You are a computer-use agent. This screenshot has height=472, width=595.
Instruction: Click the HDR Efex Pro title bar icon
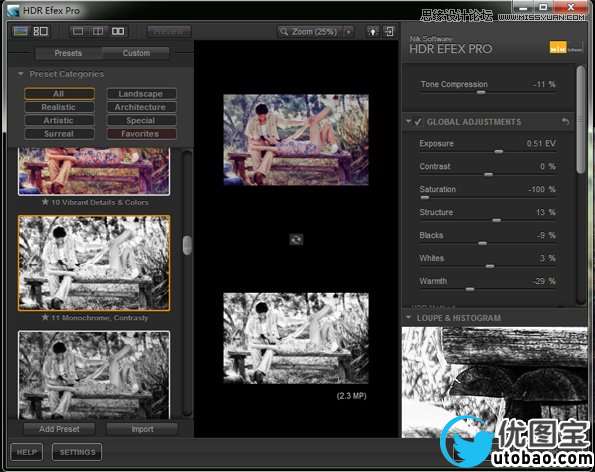click(x=13, y=11)
